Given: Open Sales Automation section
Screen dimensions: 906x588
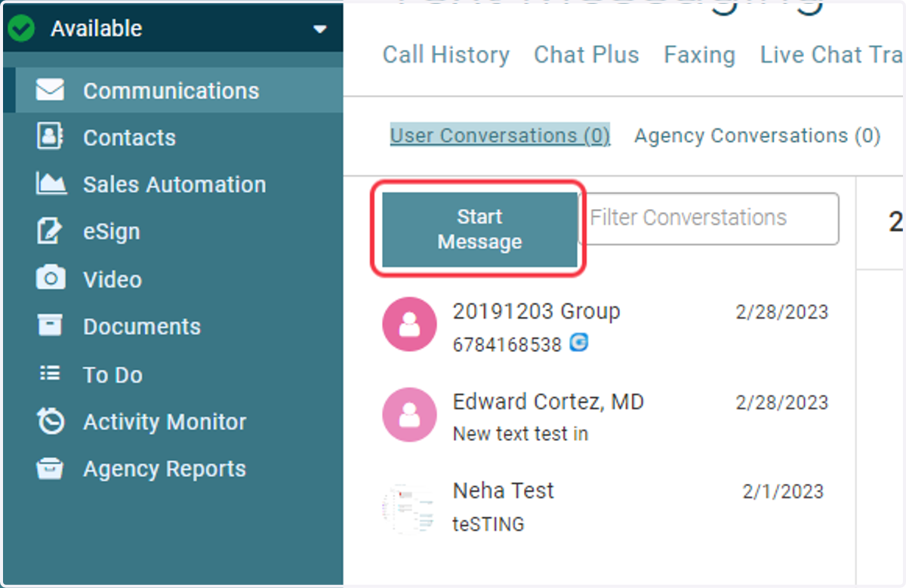Looking at the screenshot, I should (x=174, y=184).
